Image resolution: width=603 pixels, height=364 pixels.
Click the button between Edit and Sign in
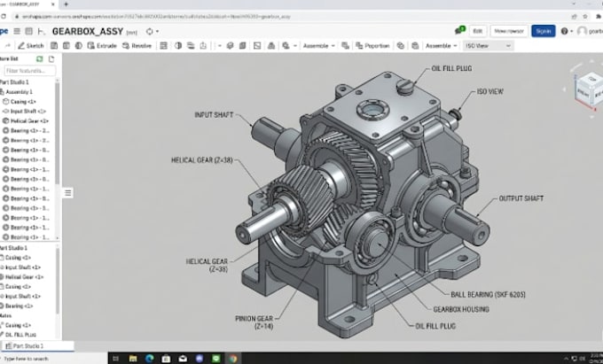tap(509, 31)
